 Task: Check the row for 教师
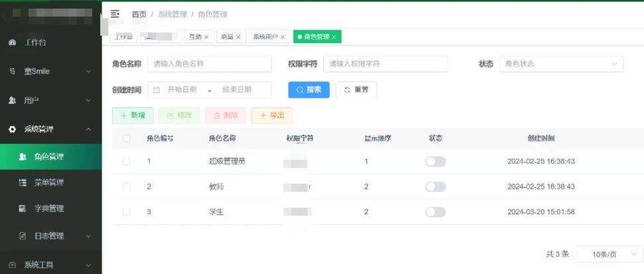click(x=127, y=186)
